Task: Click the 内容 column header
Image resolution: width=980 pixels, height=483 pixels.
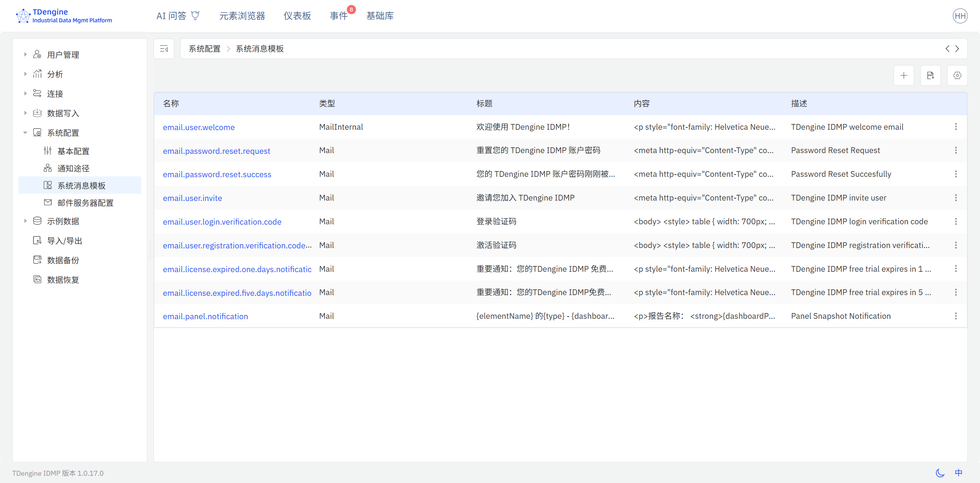Action: tap(642, 103)
